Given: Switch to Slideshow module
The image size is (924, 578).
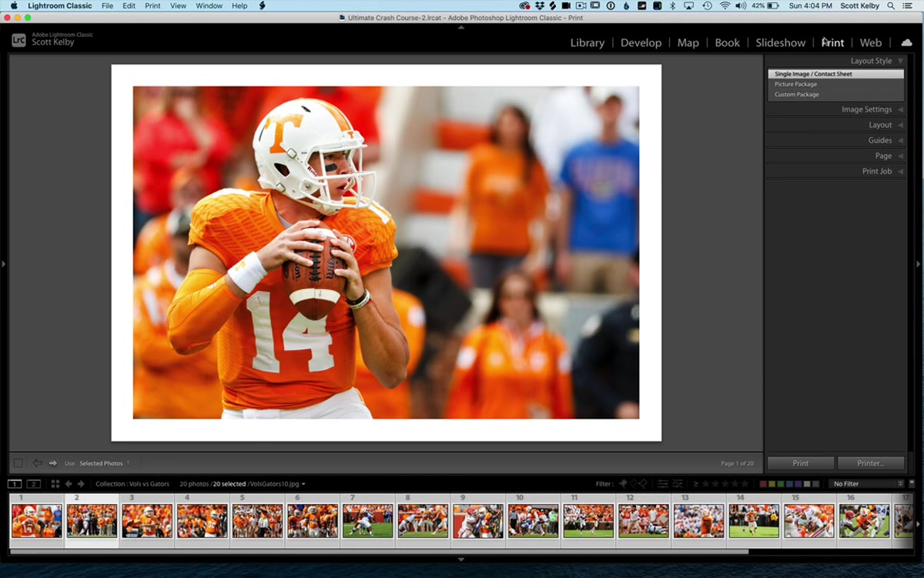Looking at the screenshot, I should click(780, 43).
